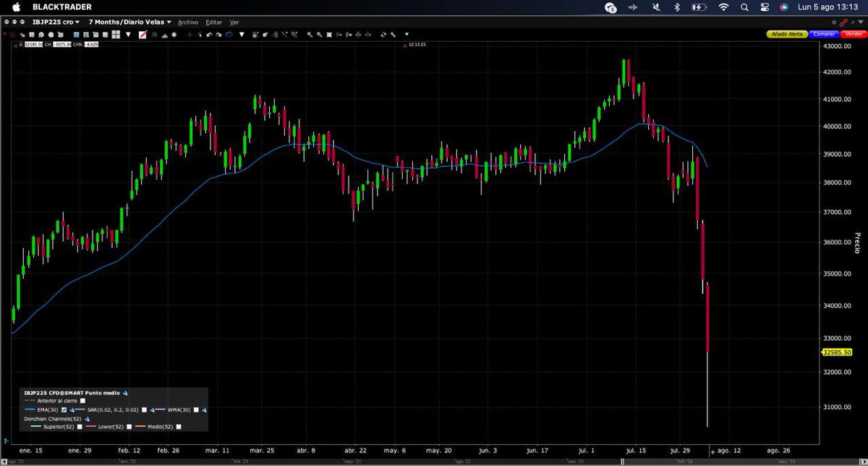Image resolution: width=868 pixels, height=466 pixels.
Task: Click the edit icon next to EMA(30)
Action: click(x=72, y=410)
